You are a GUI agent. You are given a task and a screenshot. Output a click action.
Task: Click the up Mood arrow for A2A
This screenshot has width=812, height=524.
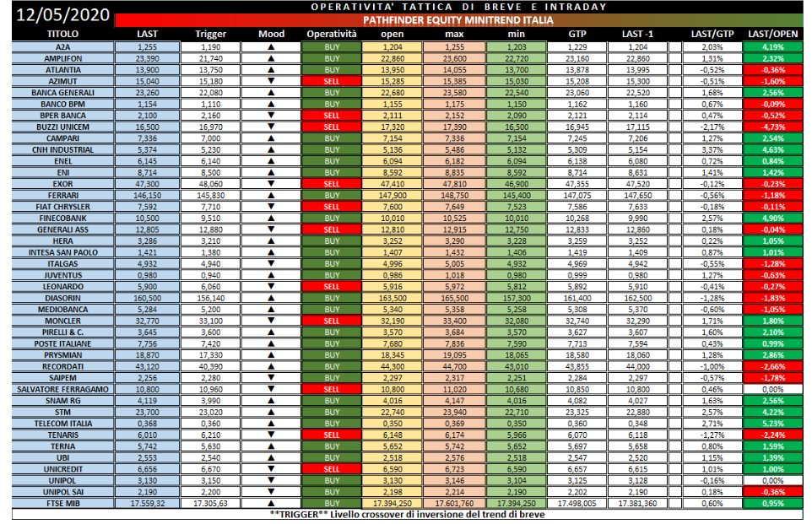point(271,47)
